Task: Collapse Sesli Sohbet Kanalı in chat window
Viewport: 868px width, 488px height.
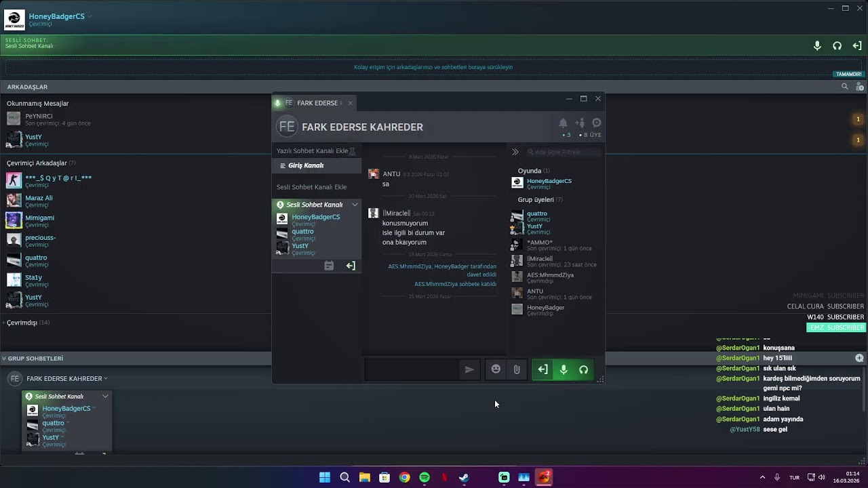Action: point(355,205)
